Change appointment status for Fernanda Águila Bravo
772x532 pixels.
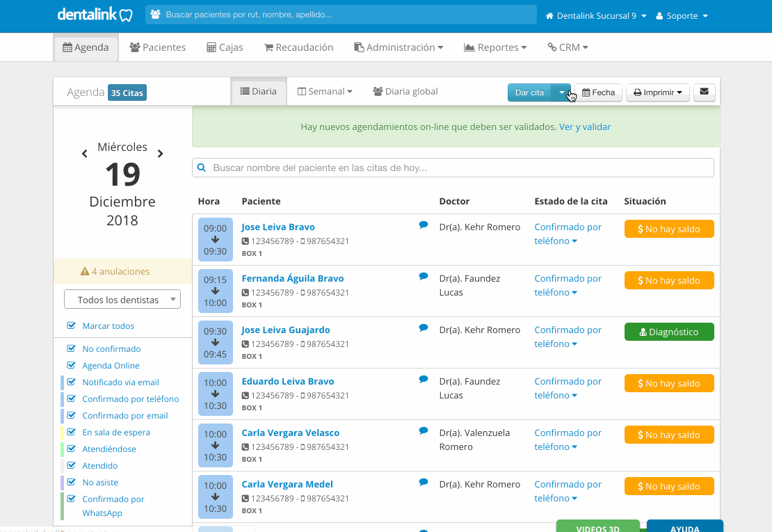point(568,285)
